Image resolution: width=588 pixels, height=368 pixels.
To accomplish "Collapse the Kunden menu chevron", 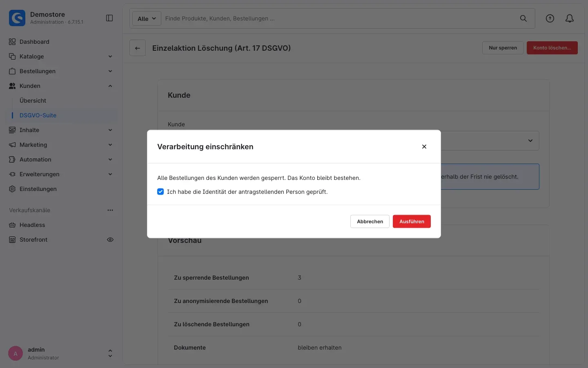I will click(110, 86).
